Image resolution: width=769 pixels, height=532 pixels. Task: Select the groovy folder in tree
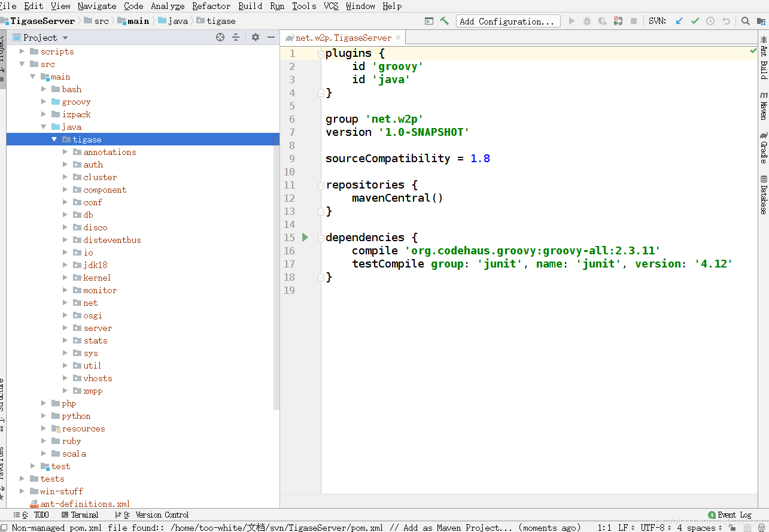[x=76, y=102]
